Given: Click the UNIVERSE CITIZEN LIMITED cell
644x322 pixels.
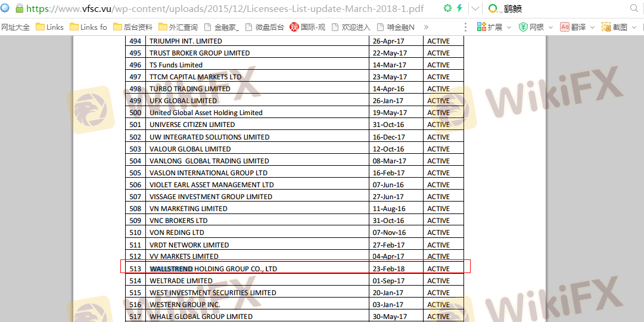Looking at the screenshot, I should [257, 125].
